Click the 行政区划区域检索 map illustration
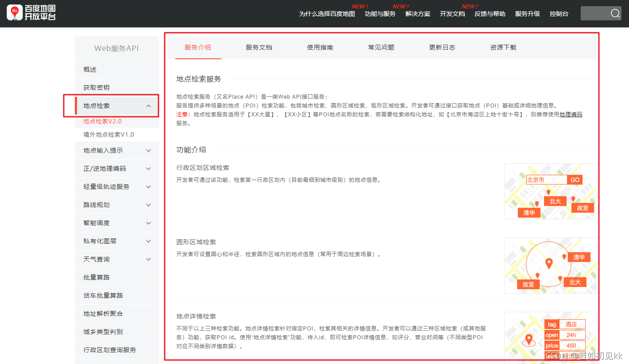 [551, 191]
